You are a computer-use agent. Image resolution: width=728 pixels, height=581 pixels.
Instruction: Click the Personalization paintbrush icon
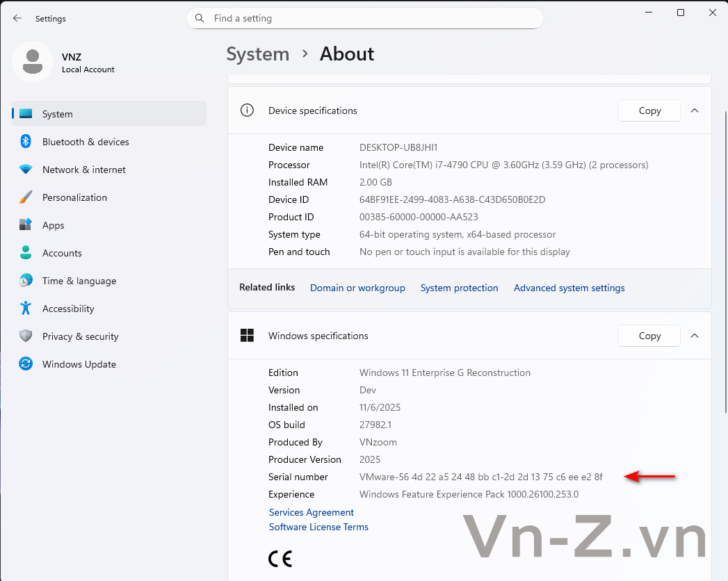tap(26, 197)
